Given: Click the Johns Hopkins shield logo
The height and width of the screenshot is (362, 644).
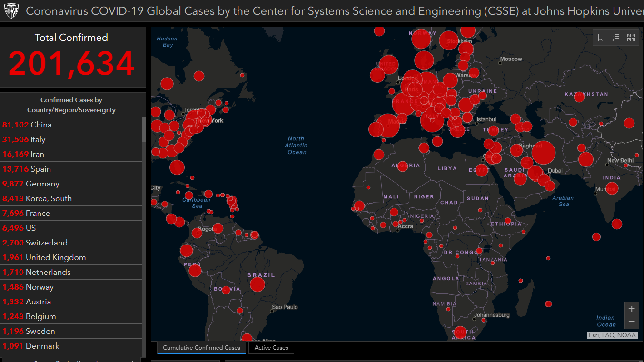Looking at the screenshot, I should [x=10, y=11].
